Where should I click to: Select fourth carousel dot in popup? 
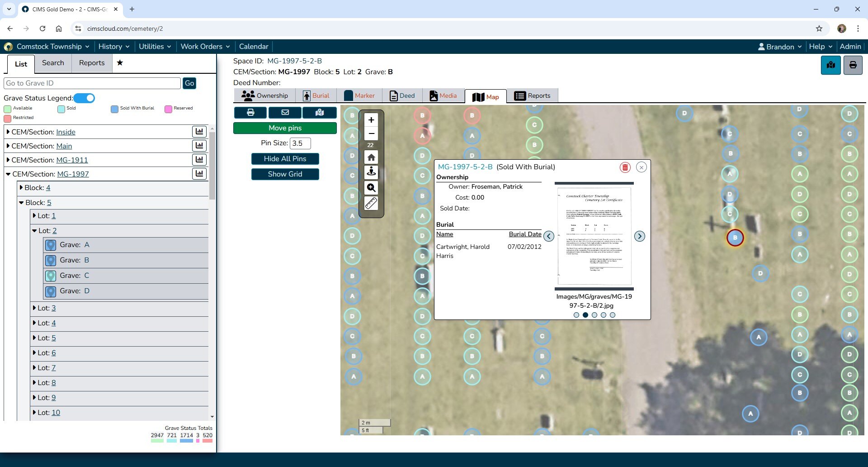[603, 315]
